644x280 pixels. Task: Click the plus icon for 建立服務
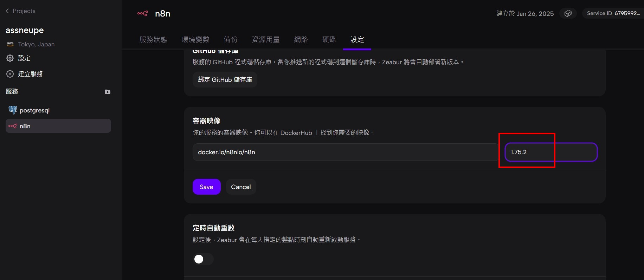coord(10,74)
